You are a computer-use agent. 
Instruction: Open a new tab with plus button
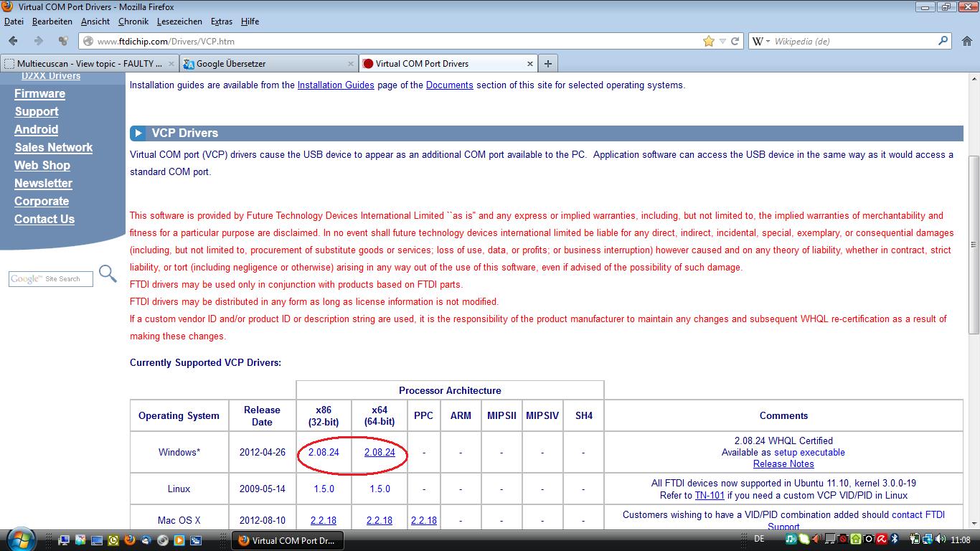(x=547, y=63)
